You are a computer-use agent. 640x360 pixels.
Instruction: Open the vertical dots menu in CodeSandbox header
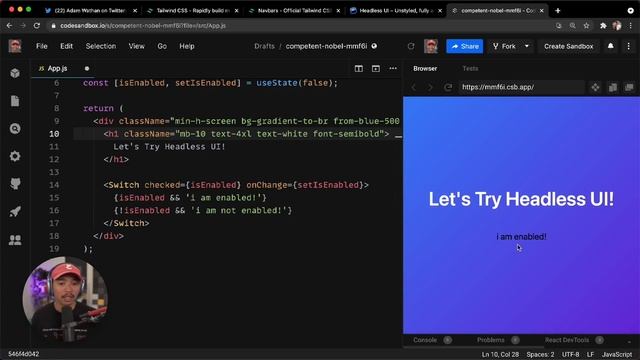pos(629,46)
